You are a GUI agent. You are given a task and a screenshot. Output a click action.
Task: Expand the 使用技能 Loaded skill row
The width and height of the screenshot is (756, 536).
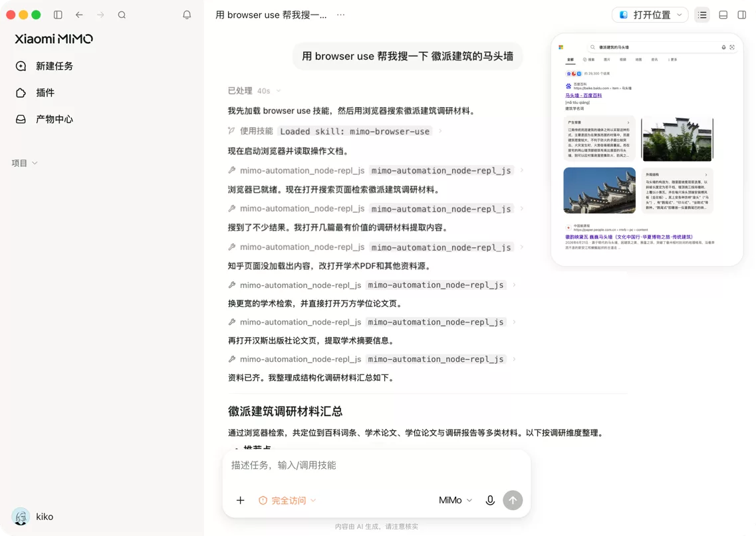(x=335, y=131)
